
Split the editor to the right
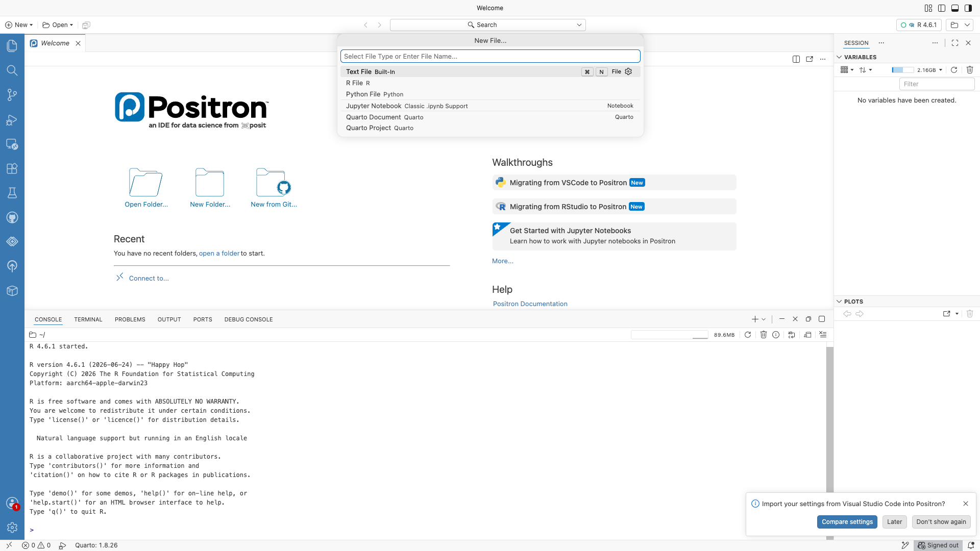[796, 59]
